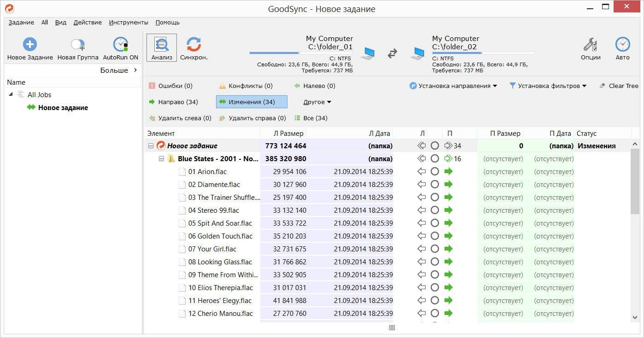Image resolution: width=644 pixels, height=338 pixels.
Task: Show Все (34) filter
Action: (x=311, y=118)
